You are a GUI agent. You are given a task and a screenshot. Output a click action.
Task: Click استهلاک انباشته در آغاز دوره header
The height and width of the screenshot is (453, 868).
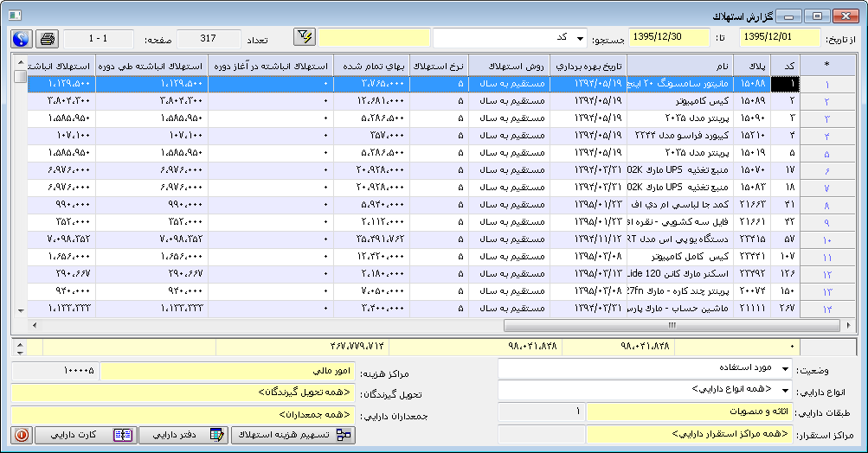pos(271,66)
